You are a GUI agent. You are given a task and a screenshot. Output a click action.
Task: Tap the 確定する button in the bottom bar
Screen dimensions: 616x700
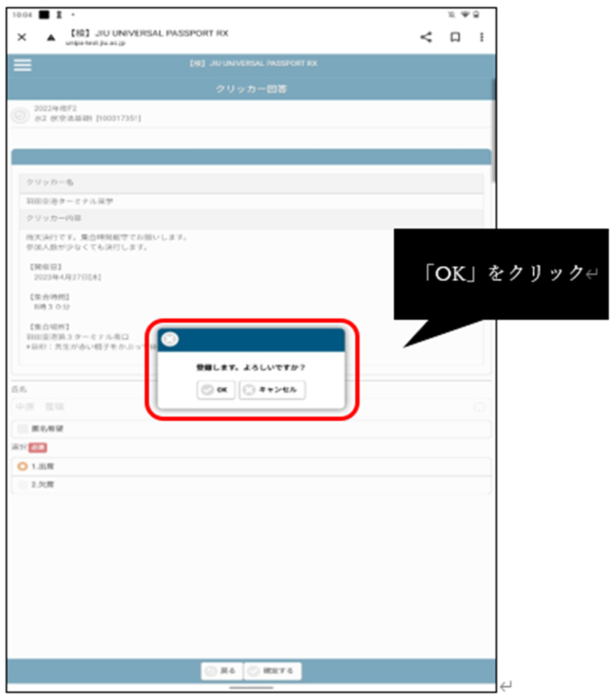click(272, 671)
